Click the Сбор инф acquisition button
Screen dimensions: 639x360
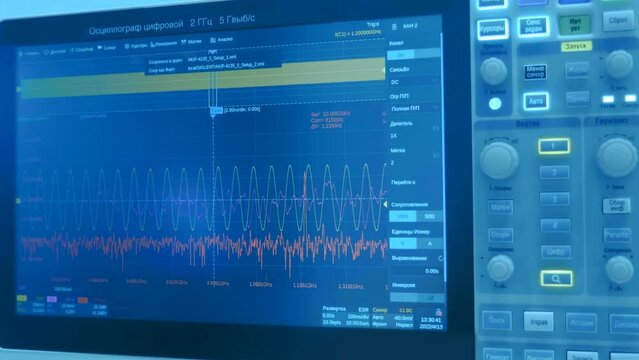(x=616, y=205)
